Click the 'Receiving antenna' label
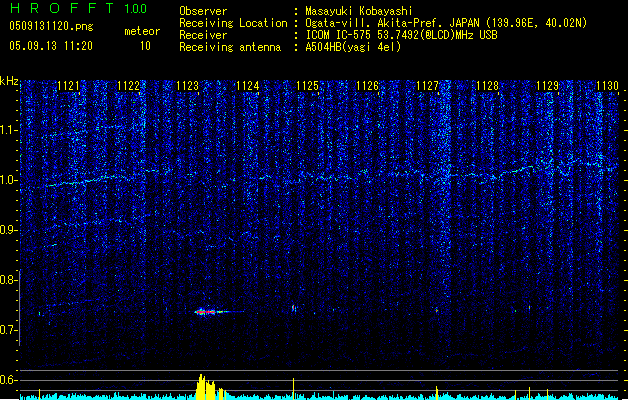The image size is (629, 400). 230,47
